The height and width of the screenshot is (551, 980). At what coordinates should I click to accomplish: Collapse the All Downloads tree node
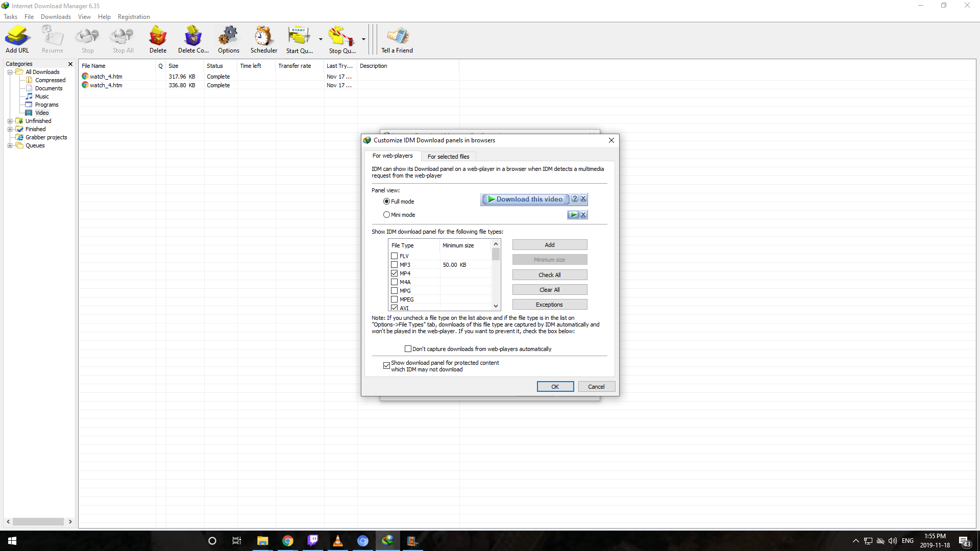10,72
